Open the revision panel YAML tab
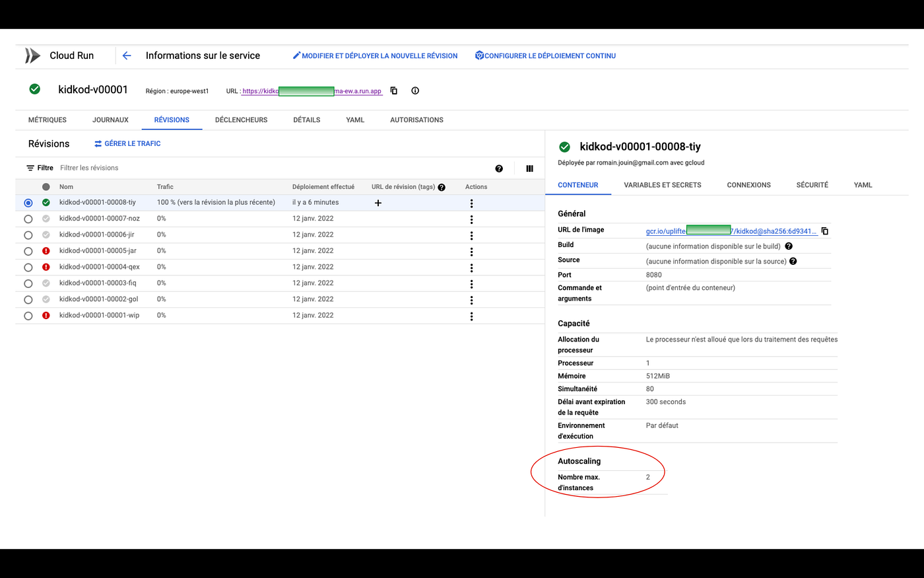Image resolution: width=924 pixels, height=578 pixels. tap(863, 185)
